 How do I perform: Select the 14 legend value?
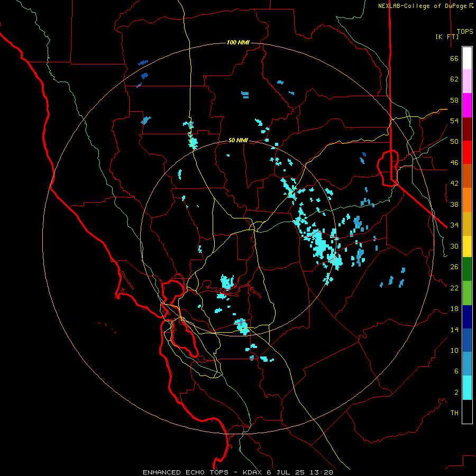(454, 329)
